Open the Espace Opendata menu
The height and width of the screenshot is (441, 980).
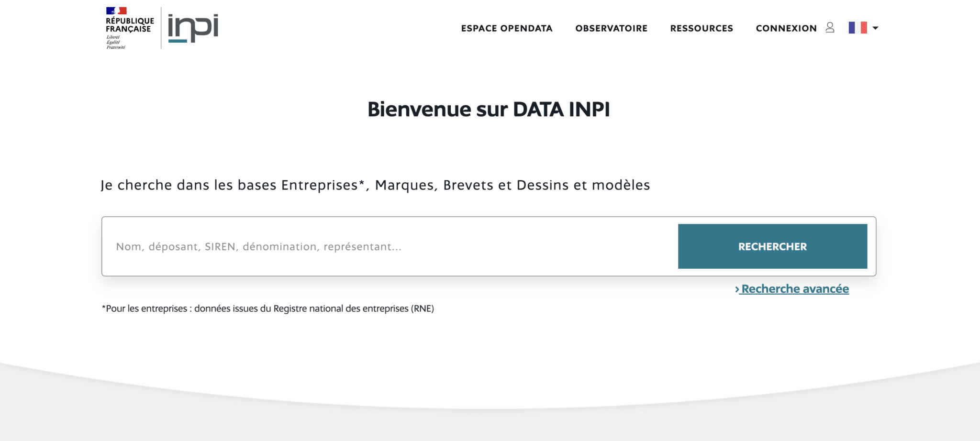[x=507, y=28]
